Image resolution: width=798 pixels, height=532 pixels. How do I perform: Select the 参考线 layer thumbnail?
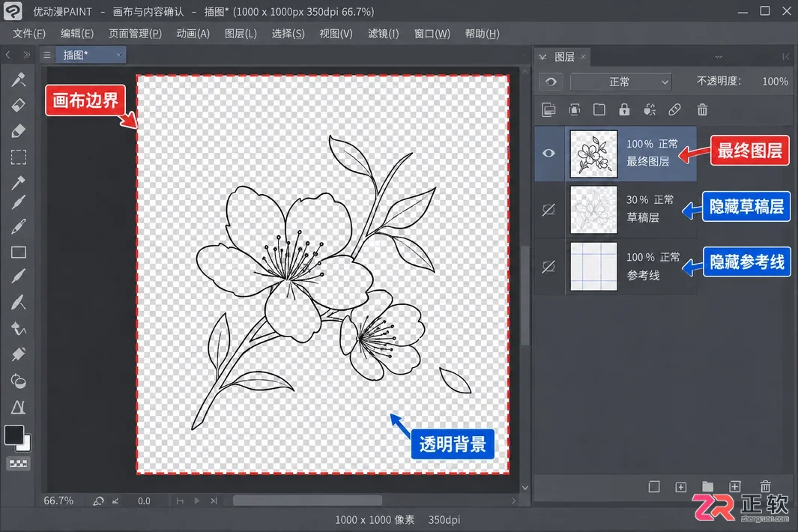coord(593,267)
